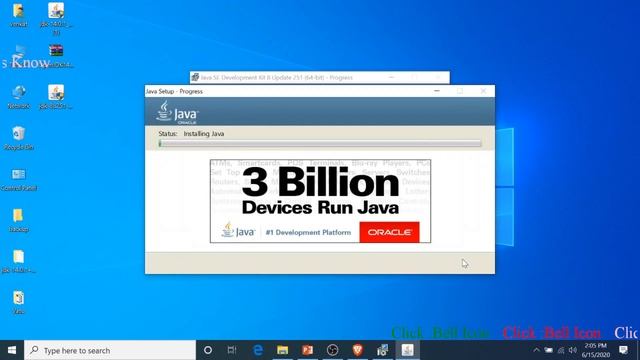Open the Control Panel desktop icon
Viewport: 640px width, 360px height.
[18, 180]
